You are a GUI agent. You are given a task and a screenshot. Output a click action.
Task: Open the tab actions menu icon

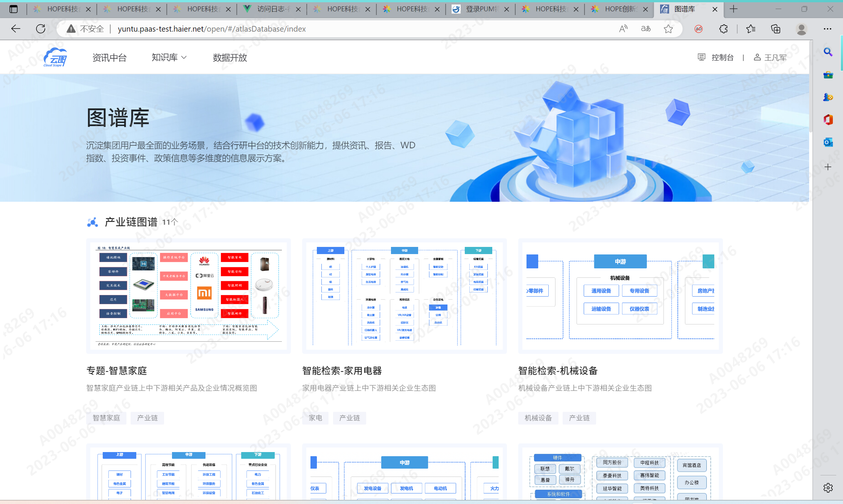pos(14,9)
